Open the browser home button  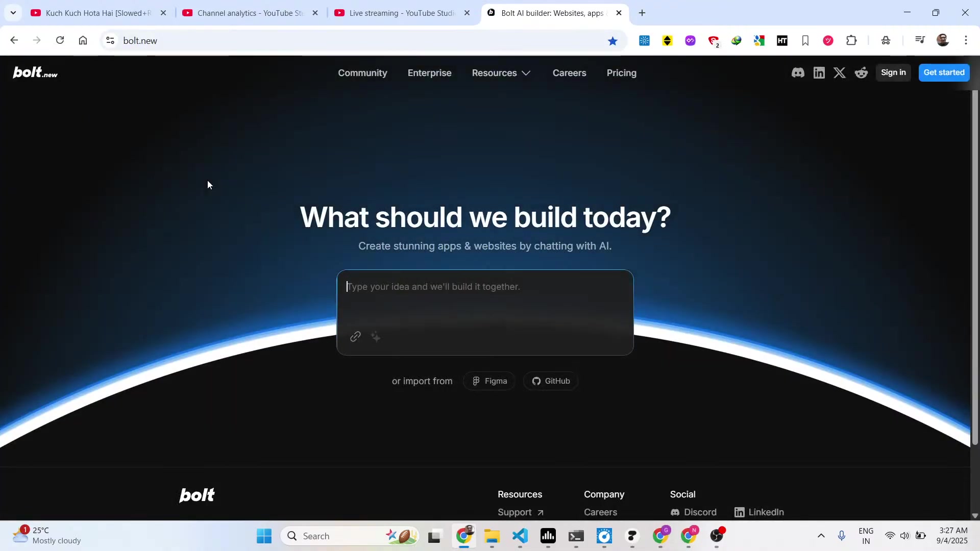[83, 40]
